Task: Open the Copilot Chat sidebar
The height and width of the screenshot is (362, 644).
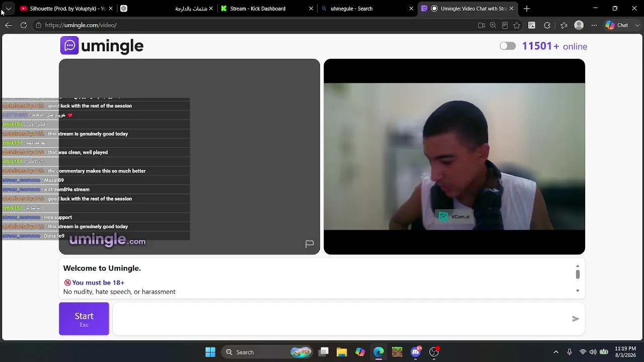Action: [617, 25]
